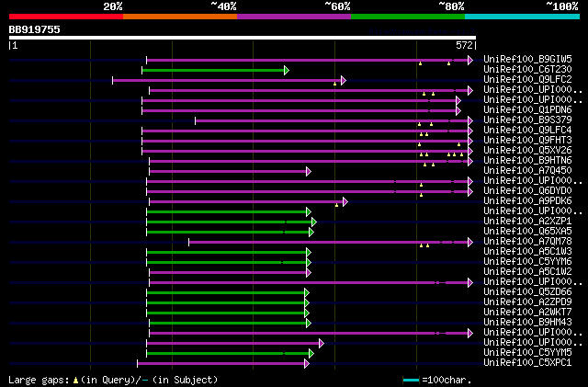Select the UniRef100_A5C1W2 hit name
The width and height of the screenshot is (588, 387).
click(x=527, y=272)
